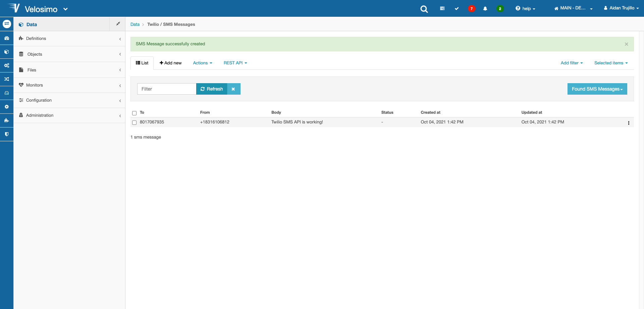The height and width of the screenshot is (309, 644).
Task: Open the shuffle arrows sidebar icon
Action: (7, 79)
